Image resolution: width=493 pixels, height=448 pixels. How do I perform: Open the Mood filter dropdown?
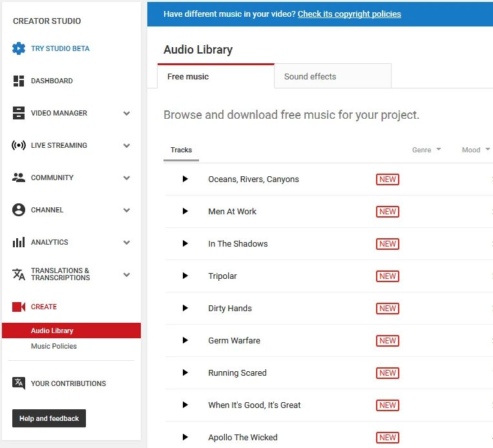(476, 150)
